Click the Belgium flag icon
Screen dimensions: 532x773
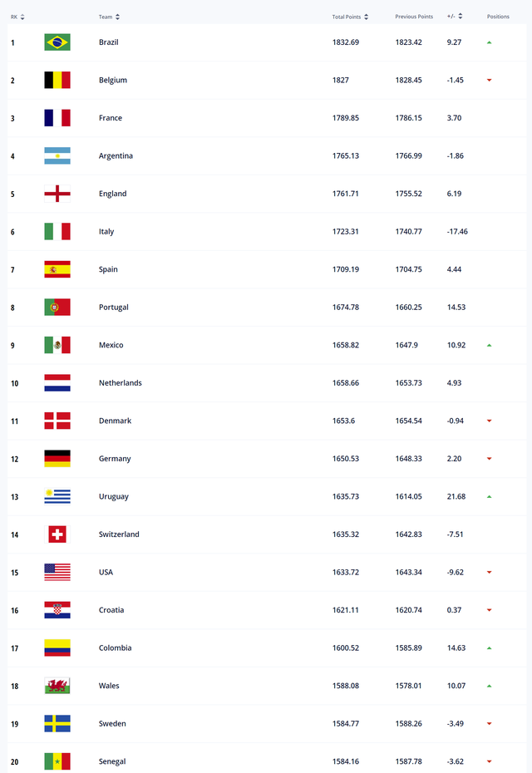pyautogui.click(x=57, y=80)
